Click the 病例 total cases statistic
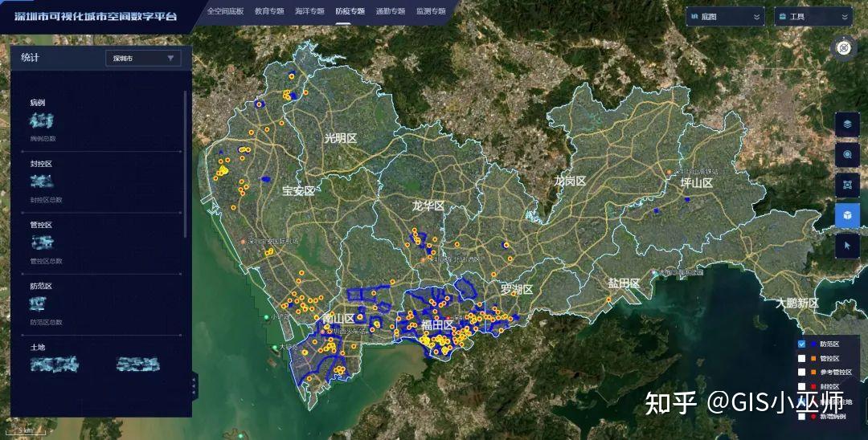This screenshot has width=868, height=440. (42, 120)
